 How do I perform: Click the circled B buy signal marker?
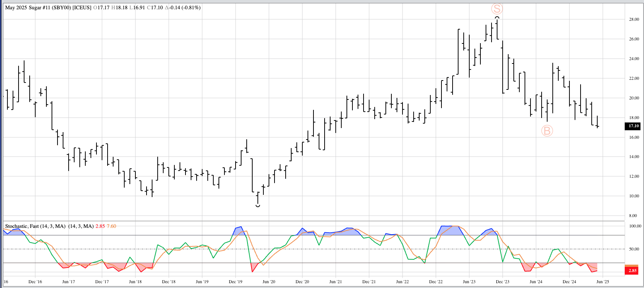(547, 131)
